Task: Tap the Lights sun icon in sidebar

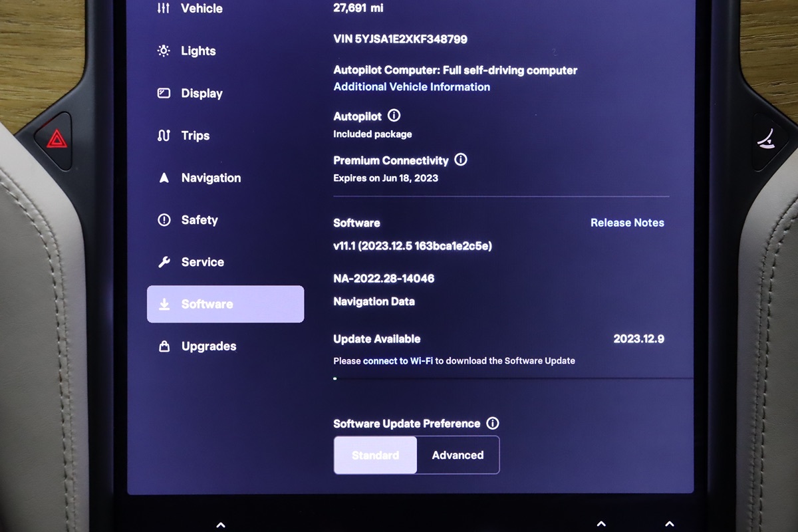Action: click(x=164, y=51)
